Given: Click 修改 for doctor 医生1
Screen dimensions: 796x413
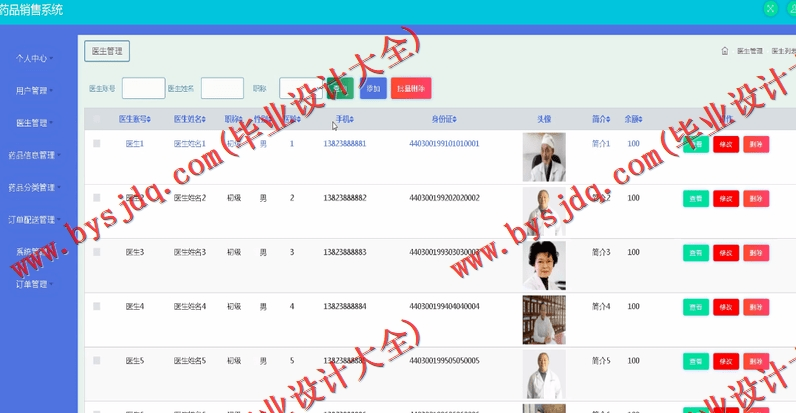Looking at the screenshot, I should click(726, 144).
